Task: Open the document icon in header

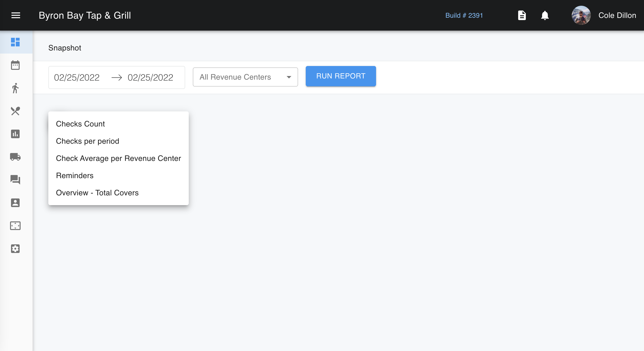Action: (522, 16)
